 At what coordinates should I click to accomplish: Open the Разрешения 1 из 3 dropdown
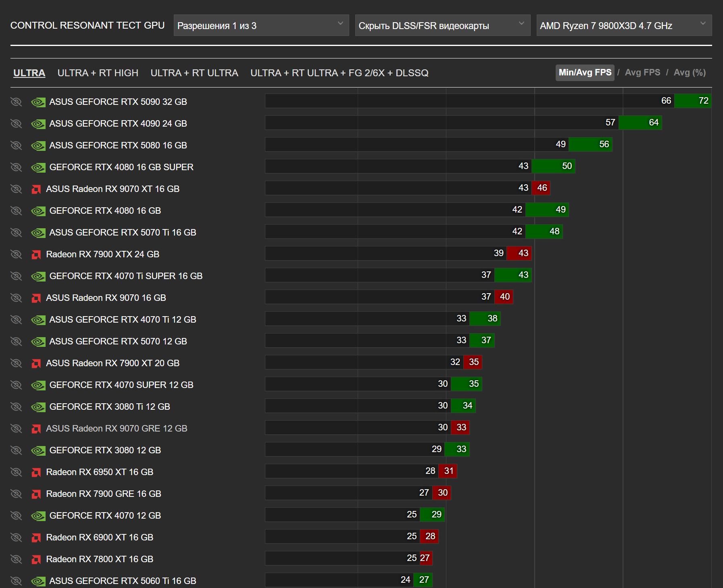click(261, 25)
